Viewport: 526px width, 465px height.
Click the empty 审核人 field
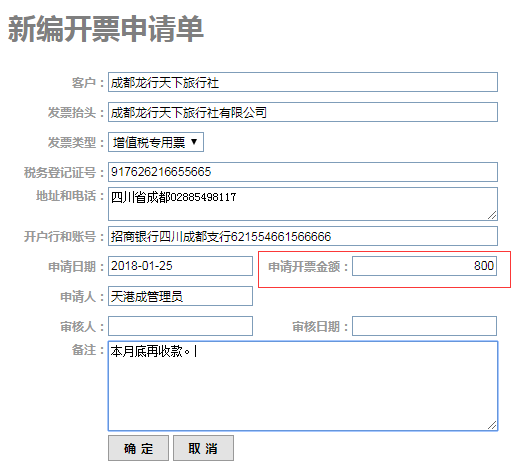pos(180,326)
